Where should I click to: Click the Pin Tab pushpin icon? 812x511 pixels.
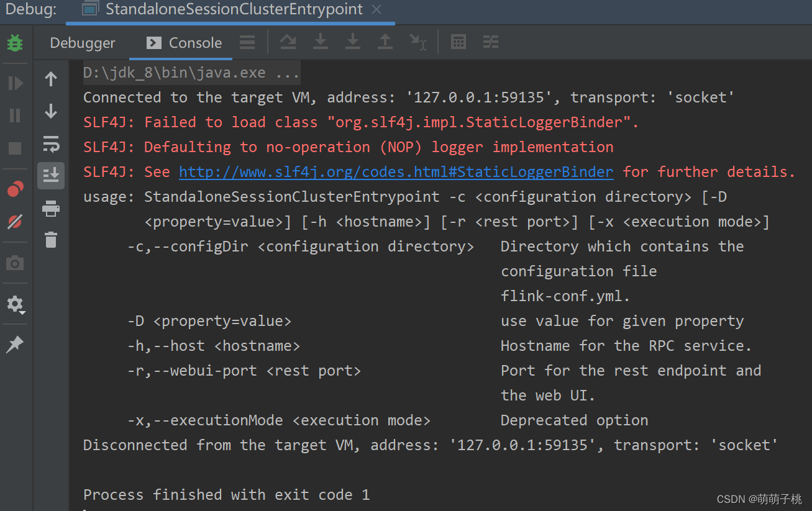pyautogui.click(x=15, y=345)
